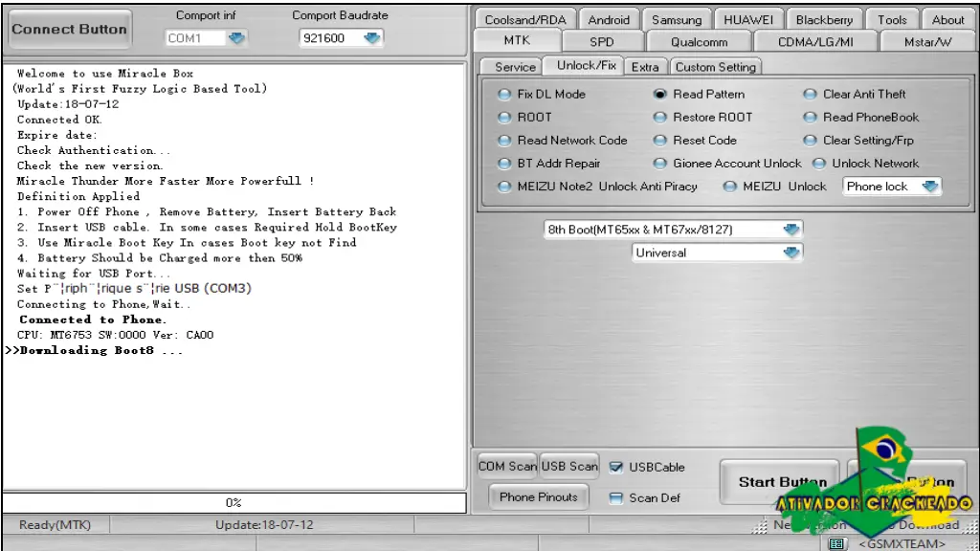Click the Connect Button

click(69, 30)
